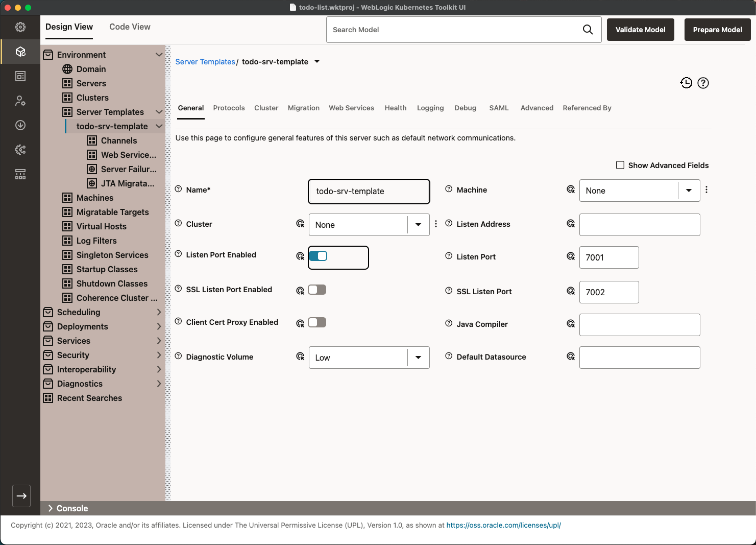The width and height of the screenshot is (756, 545).
Task: Expand the Console panel
Action: (x=51, y=508)
